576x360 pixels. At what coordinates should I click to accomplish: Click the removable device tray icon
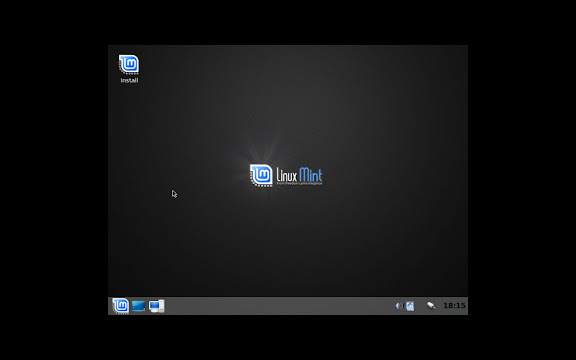[431, 305]
